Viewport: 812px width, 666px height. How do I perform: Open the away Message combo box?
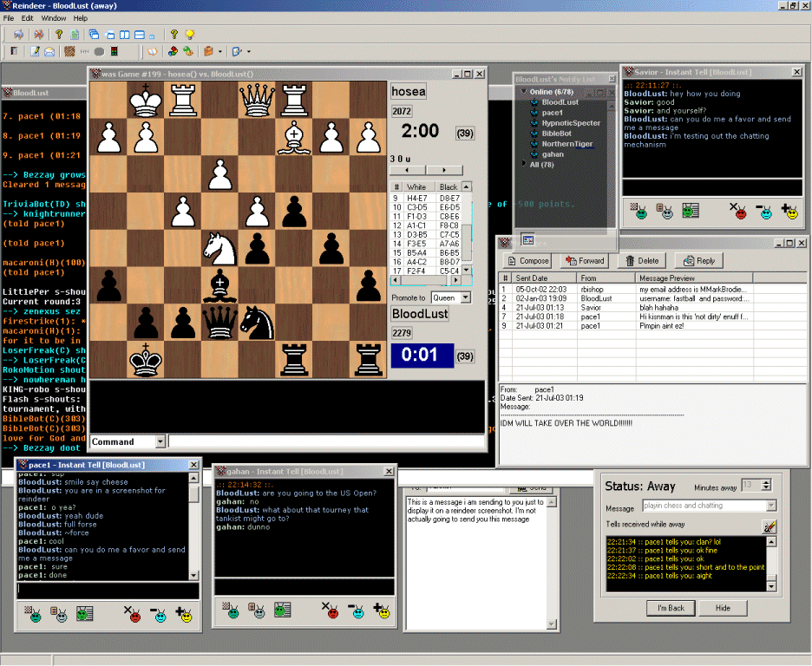(x=770, y=506)
